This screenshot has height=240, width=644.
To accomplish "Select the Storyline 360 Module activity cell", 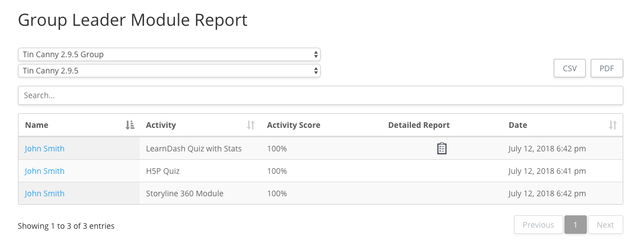I will pyautogui.click(x=185, y=193).
